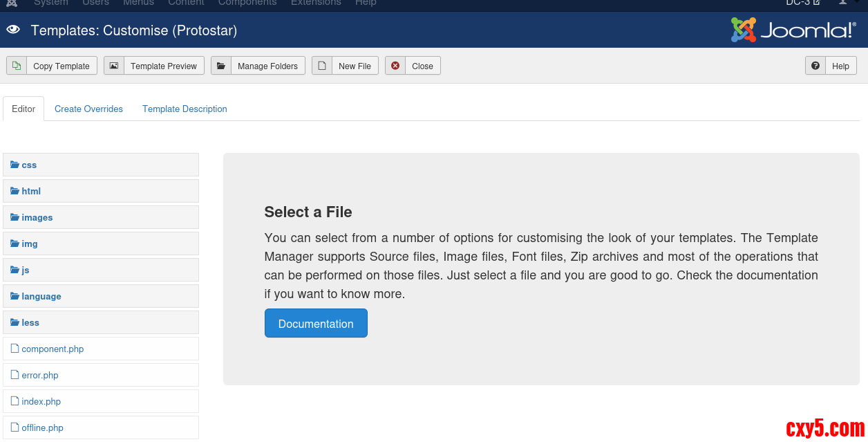868x442 pixels.
Task: Expand the js folder
Action: click(26, 270)
